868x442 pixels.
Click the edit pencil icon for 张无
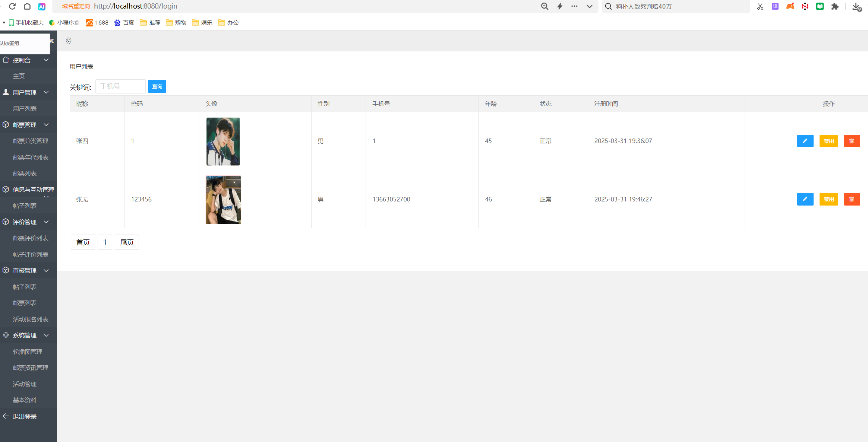click(x=805, y=199)
